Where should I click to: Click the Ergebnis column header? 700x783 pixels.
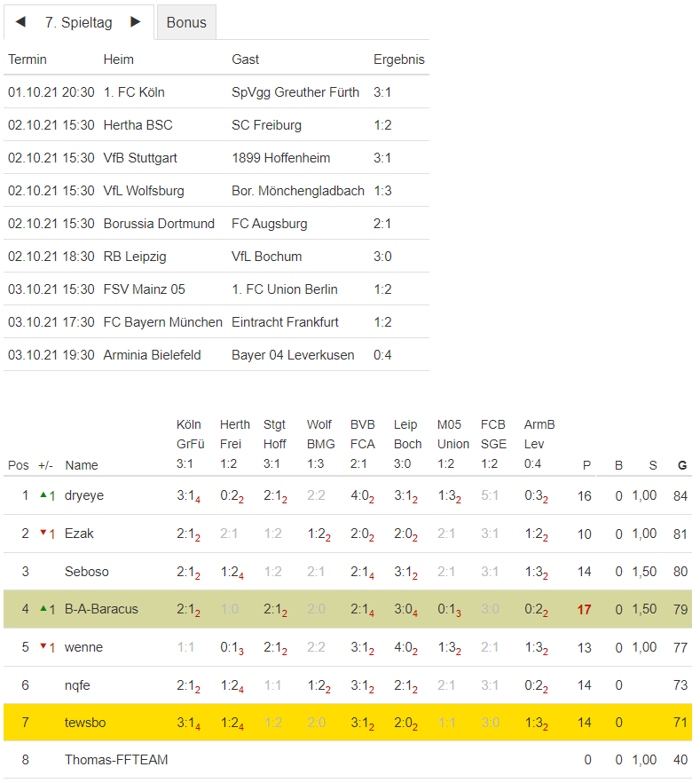point(399,59)
